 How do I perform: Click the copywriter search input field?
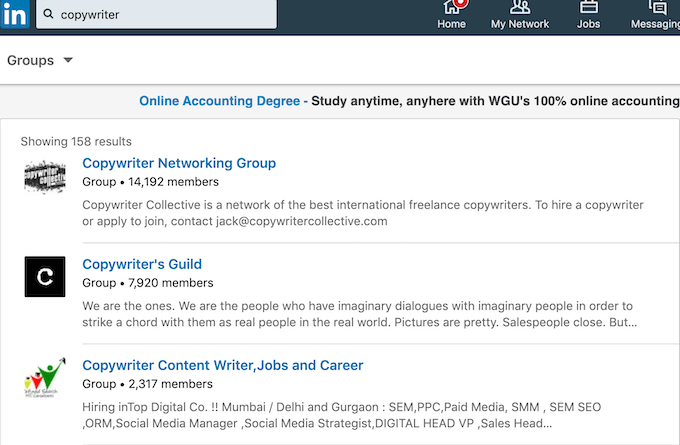pyautogui.click(x=156, y=14)
